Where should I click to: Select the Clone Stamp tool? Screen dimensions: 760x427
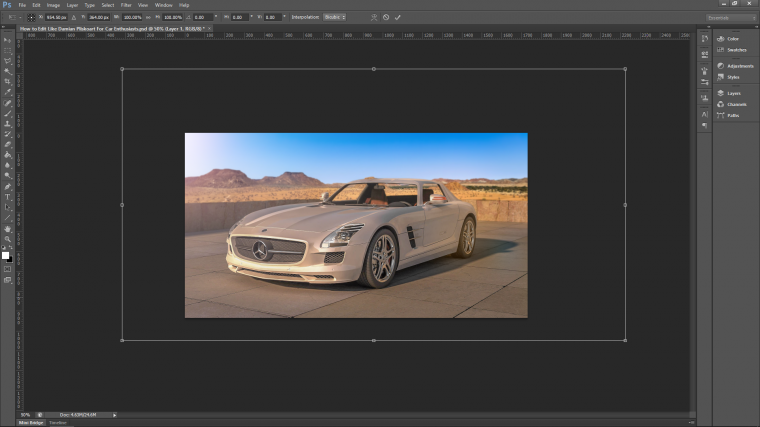point(7,124)
